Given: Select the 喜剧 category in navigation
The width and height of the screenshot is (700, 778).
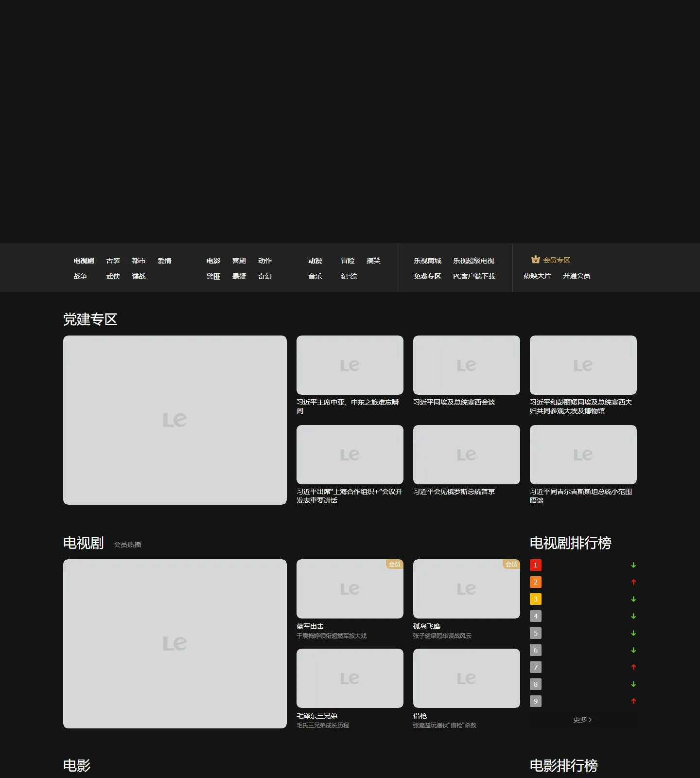Looking at the screenshot, I should (x=239, y=261).
